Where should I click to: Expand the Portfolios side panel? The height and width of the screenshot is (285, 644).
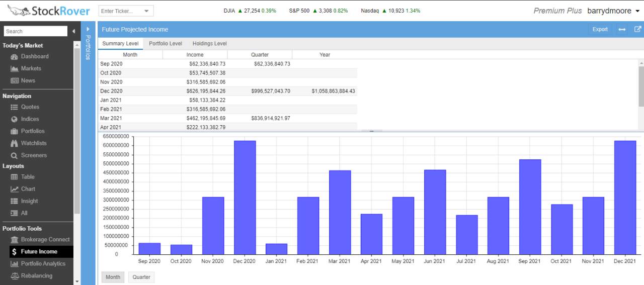88,29
